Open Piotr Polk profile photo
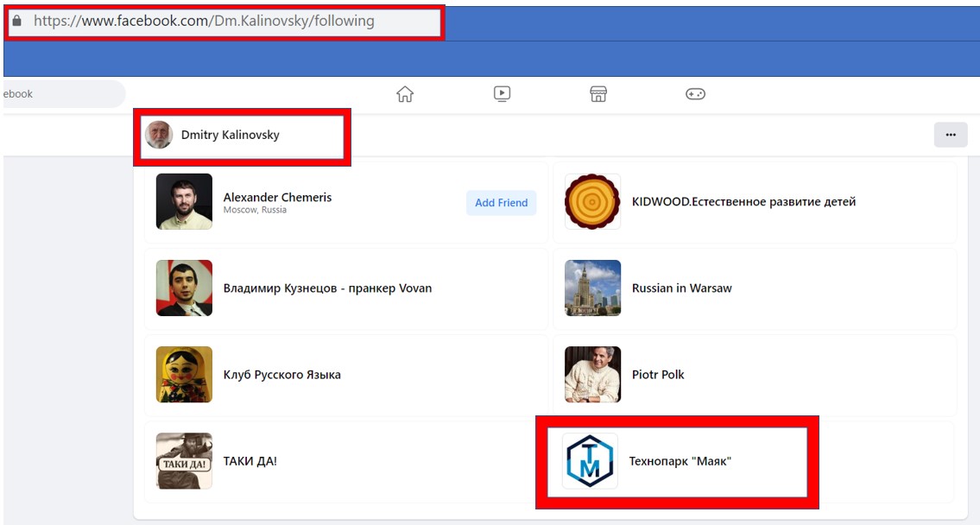Viewport: 980px width, 525px height. click(592, 375)
